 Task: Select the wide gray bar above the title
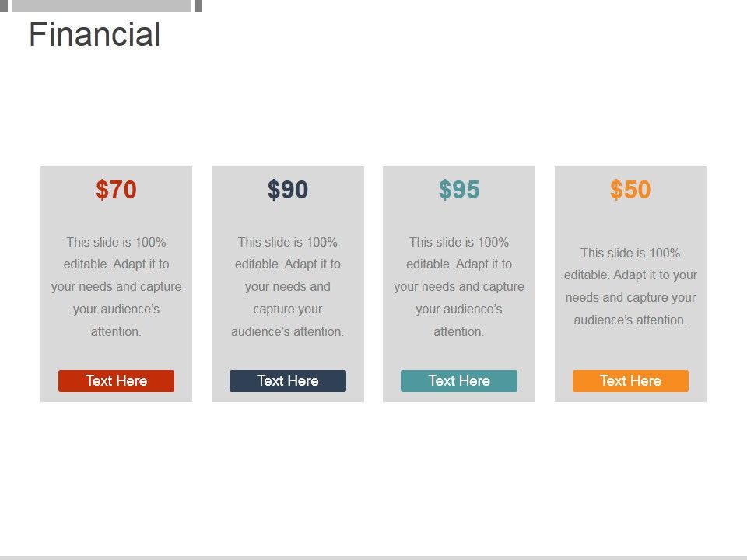point(101,5)
